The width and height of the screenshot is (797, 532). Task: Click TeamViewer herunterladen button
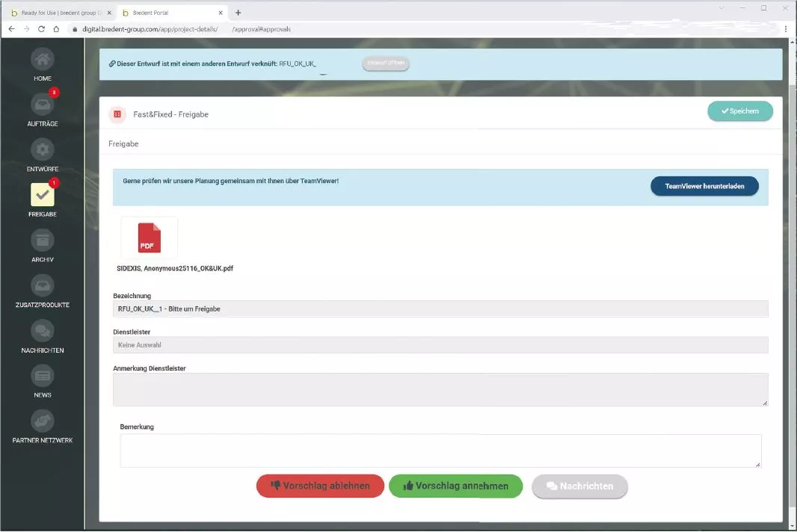coord(704,186)
